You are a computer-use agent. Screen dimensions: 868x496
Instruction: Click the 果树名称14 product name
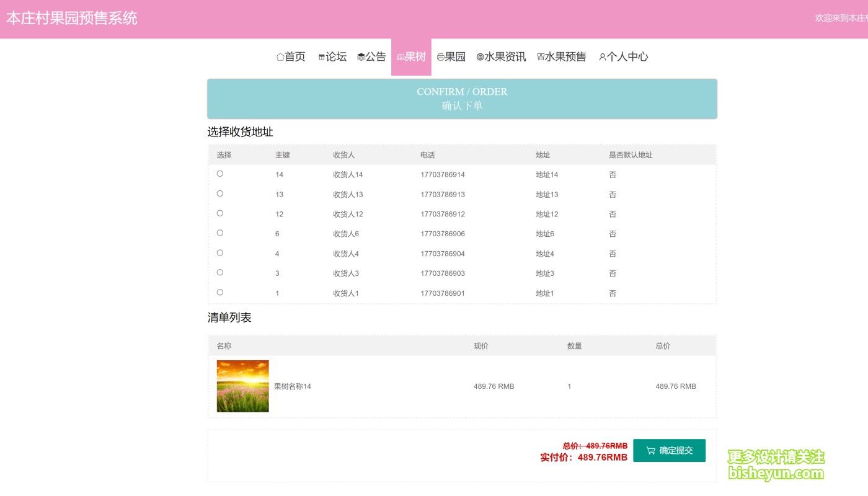coord(293,386)
